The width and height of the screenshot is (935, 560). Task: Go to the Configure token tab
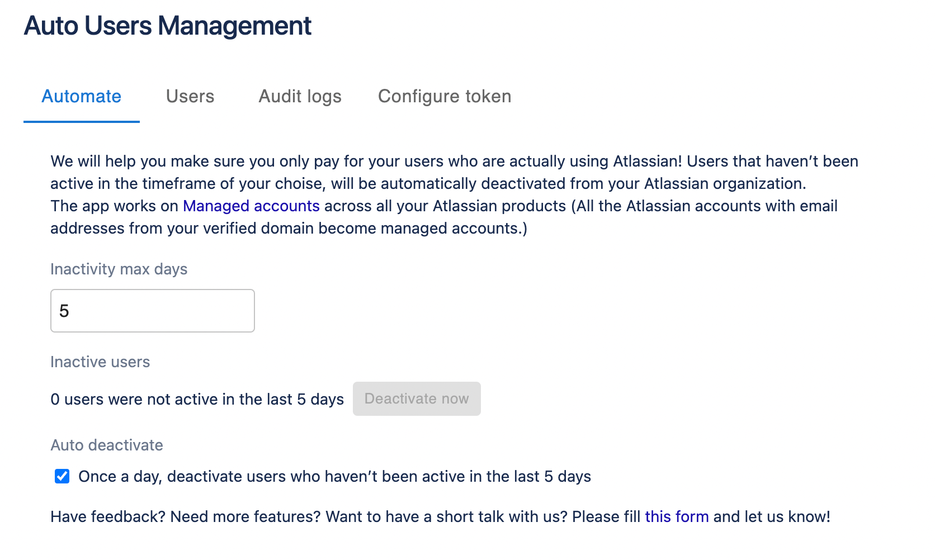pos(445,96)
